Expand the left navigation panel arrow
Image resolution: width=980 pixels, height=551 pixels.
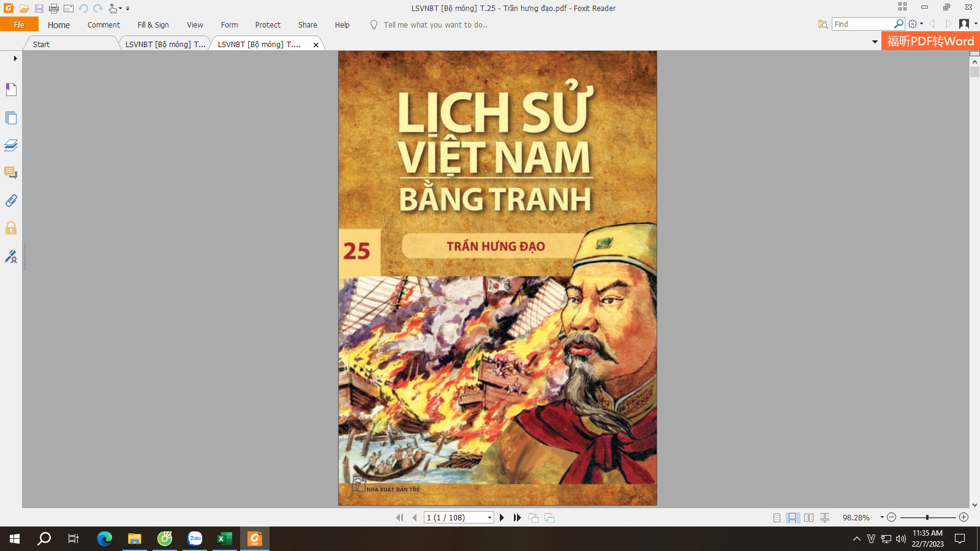pos(15,59)
